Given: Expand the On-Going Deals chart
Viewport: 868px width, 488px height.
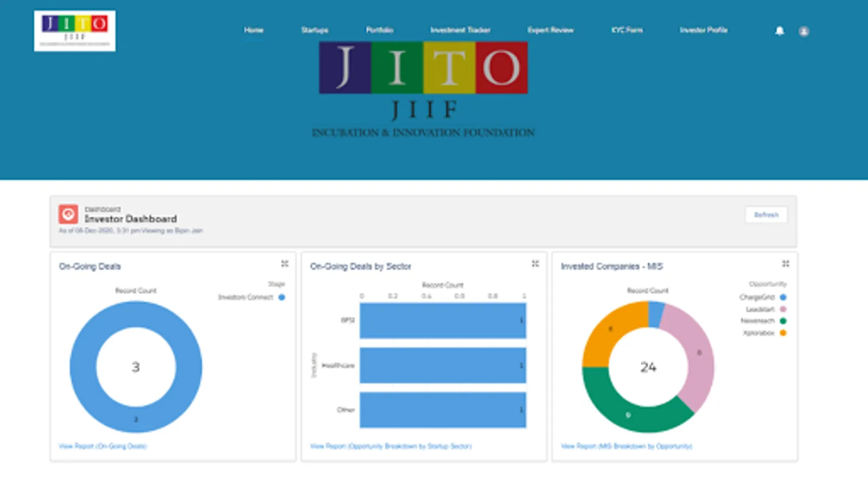Looking at the screenshot, I should click(284, 264).
